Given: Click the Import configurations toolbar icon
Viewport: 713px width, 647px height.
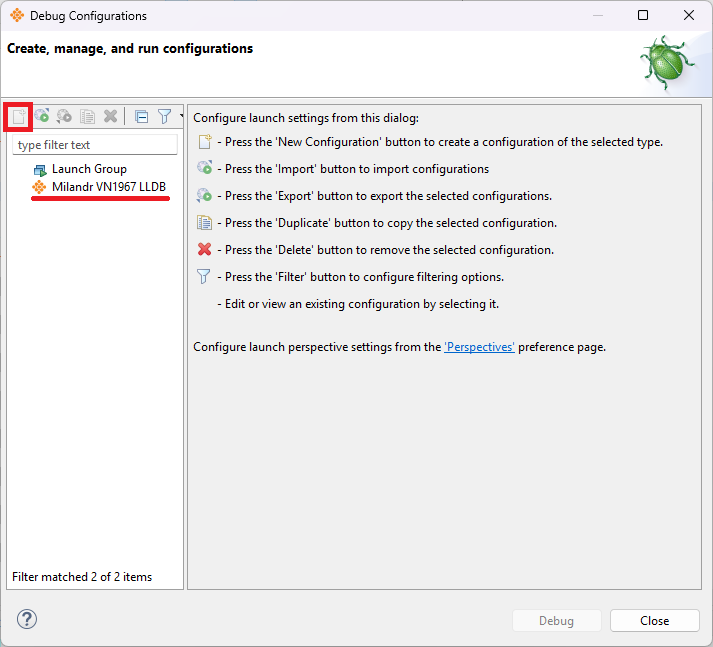Looking at the screenshot, I should tap(41, 116).
